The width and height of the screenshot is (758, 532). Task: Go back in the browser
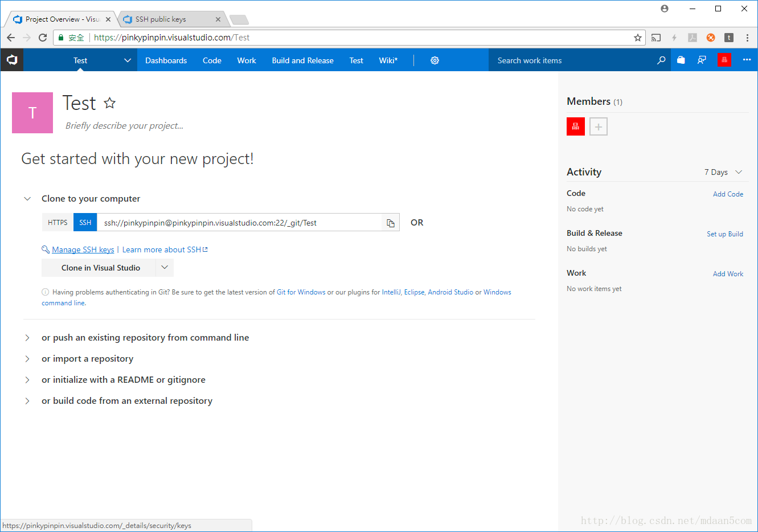(x=11, y=38)
